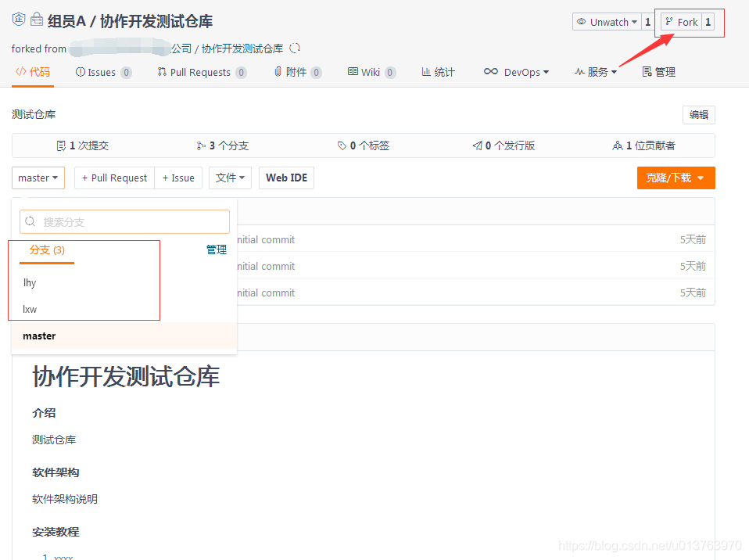749x560 pixels.
Task: View the 1 位贡献者 contributors
Action: click(x=644, y=145)
